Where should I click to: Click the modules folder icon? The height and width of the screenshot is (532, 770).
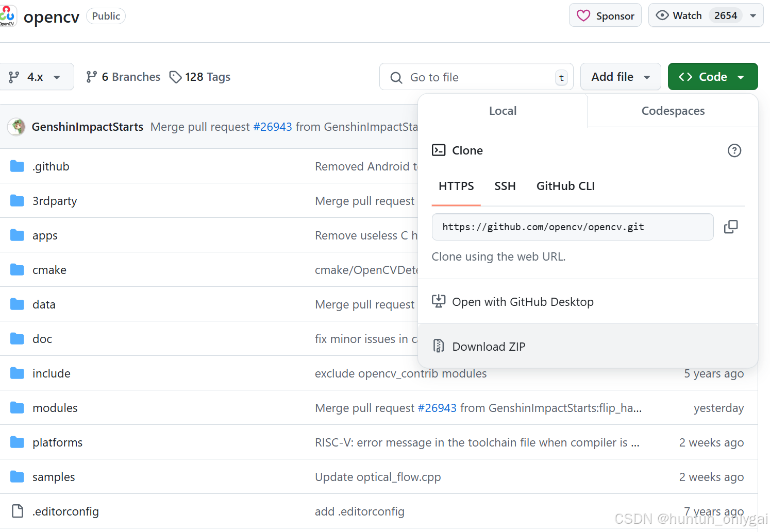click(17, 407)
